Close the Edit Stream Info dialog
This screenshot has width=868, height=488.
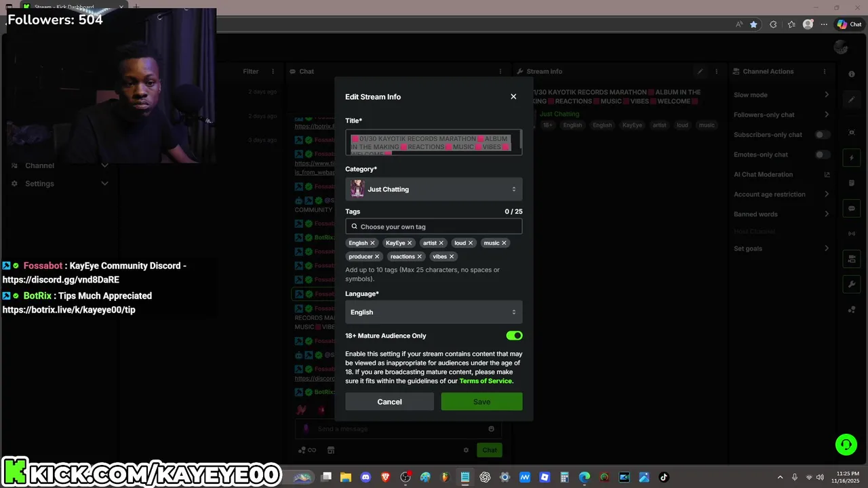tap(513, 97)
